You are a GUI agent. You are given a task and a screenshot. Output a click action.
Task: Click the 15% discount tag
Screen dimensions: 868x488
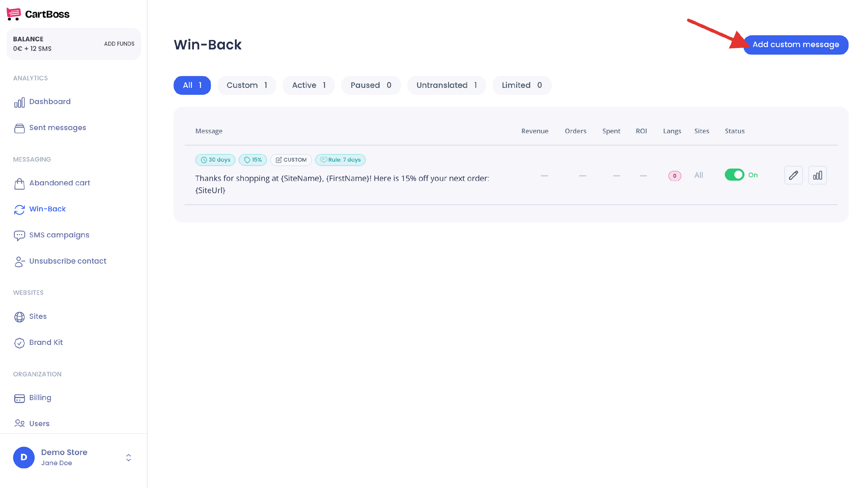[253, 160]
